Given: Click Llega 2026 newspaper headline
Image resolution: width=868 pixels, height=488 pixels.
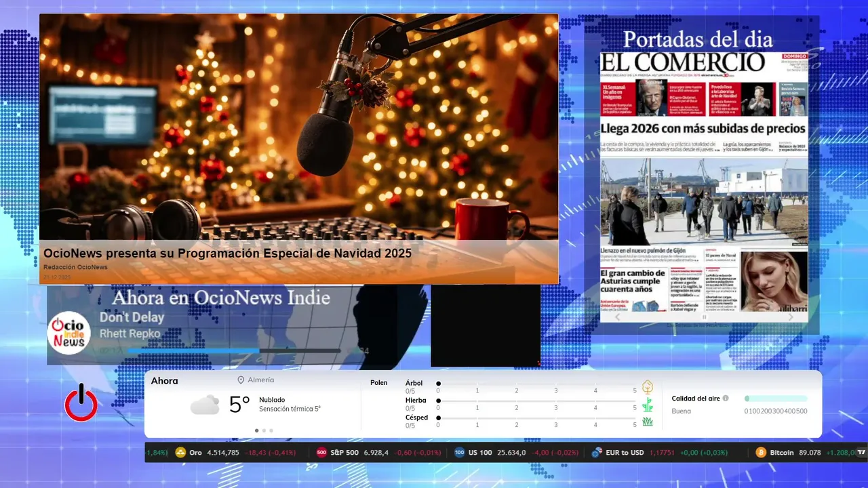Looking at the screenshot, I should coord(703,128).
